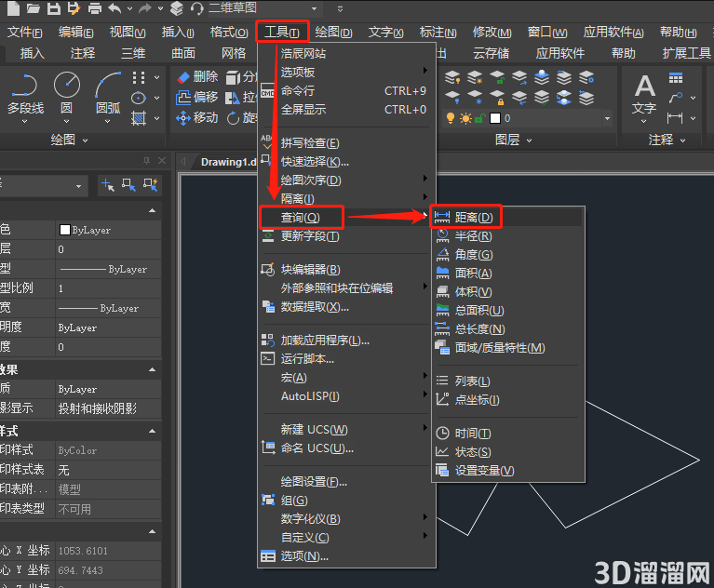This screenshot has height=588, width=714.
Task: Select the Polyline (多段线) tool
Action: [x=25, y=93]
